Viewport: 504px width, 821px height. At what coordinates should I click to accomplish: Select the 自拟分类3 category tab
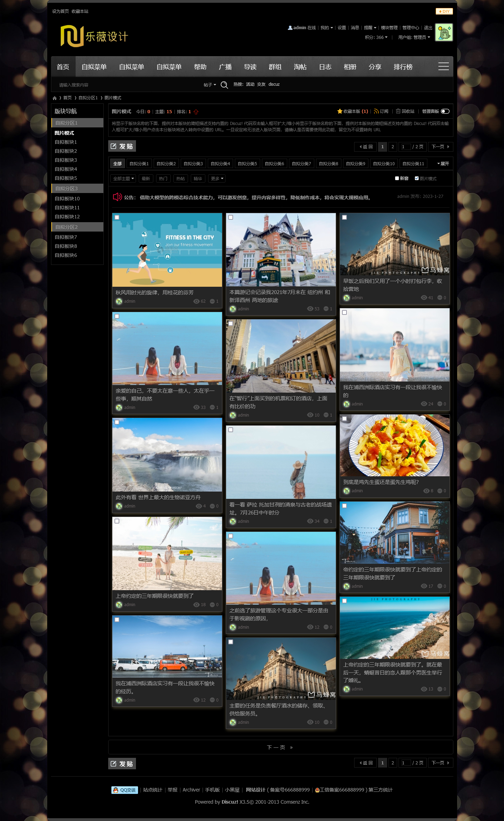193,164
